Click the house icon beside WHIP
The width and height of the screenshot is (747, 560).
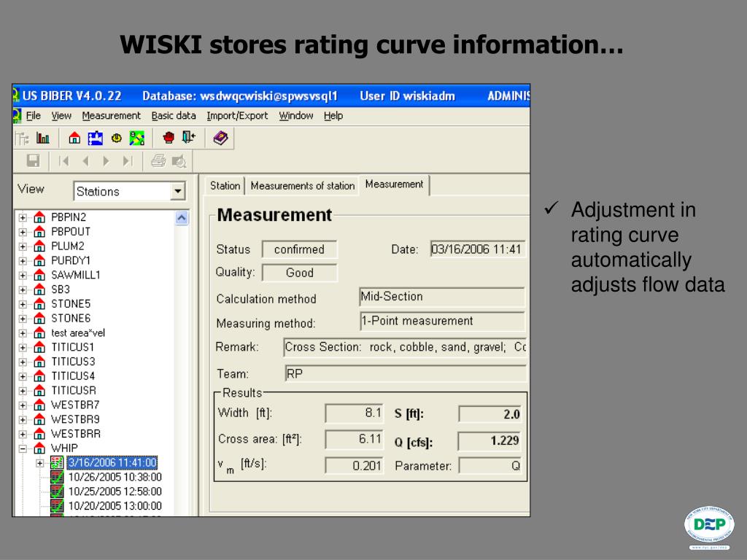pyautogui.click(x=39, y=448)
